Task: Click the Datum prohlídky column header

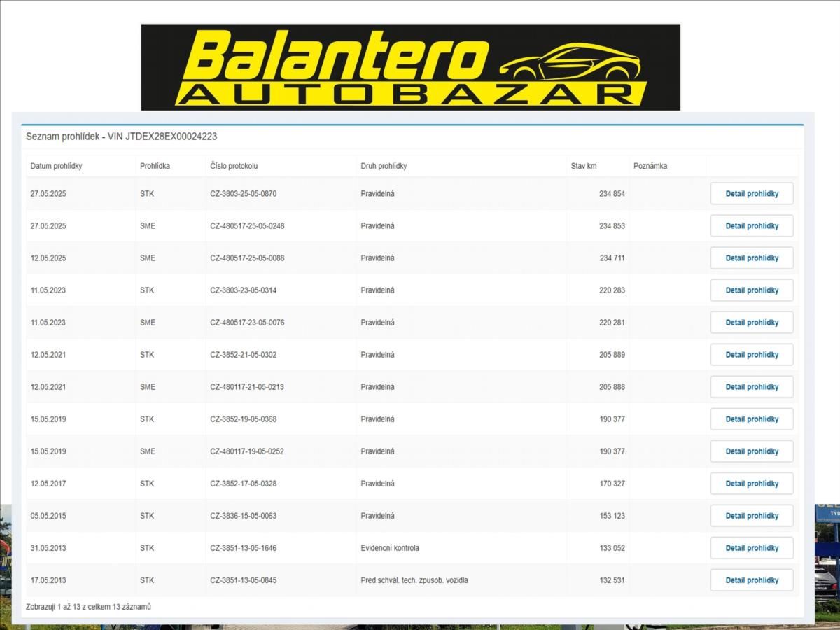Action: pos(56,166)
